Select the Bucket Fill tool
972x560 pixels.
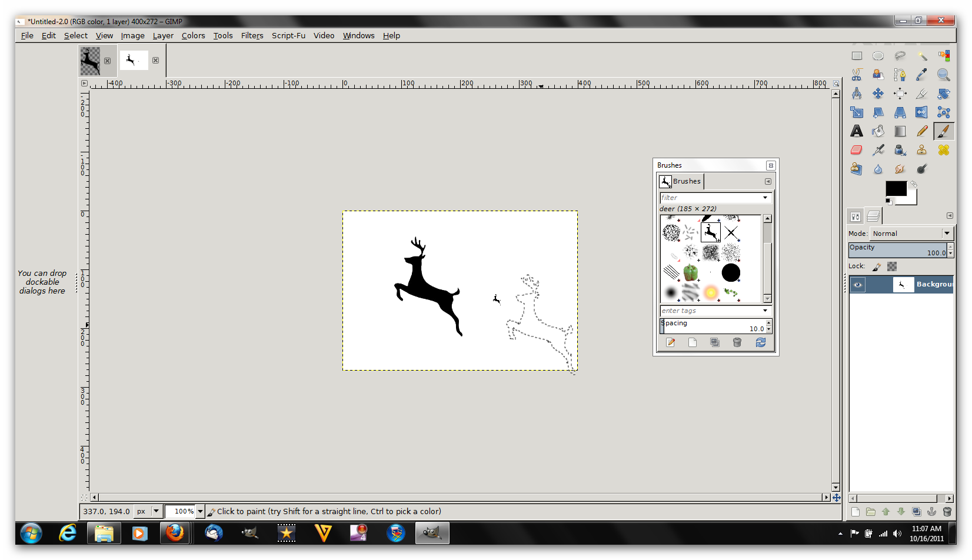tap(878, 131)
